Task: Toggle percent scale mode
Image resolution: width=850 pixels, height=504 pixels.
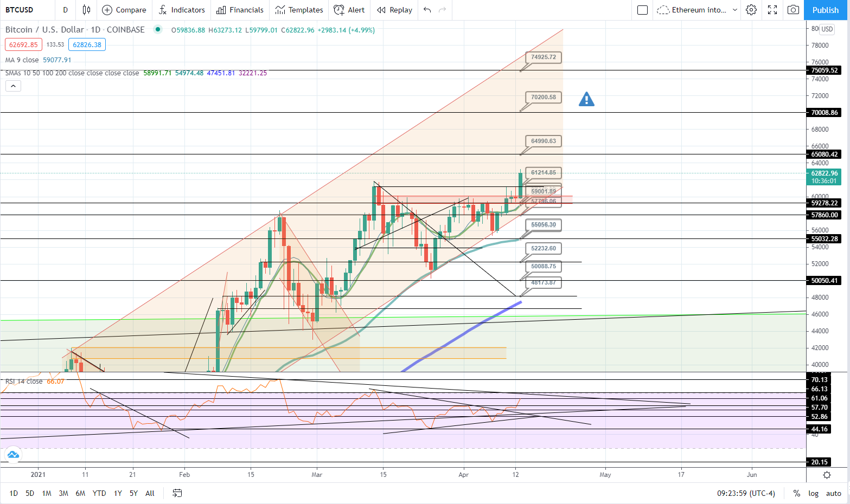Action: pyautogui.click(x=796, y=493)
